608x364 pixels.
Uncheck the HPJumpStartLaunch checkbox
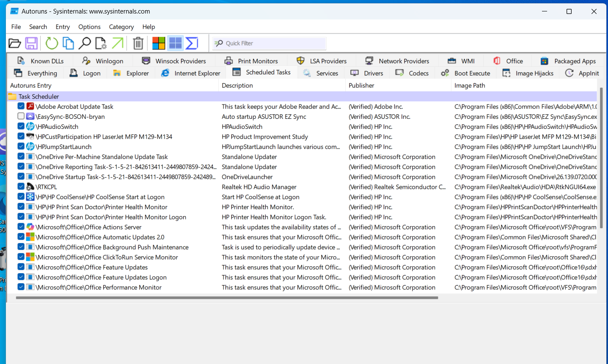[21, 146]
